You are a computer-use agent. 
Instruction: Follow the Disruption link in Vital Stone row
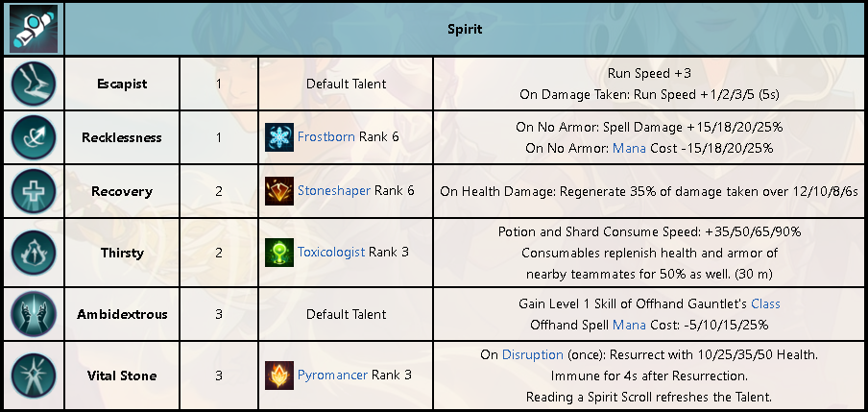(533, 355)
